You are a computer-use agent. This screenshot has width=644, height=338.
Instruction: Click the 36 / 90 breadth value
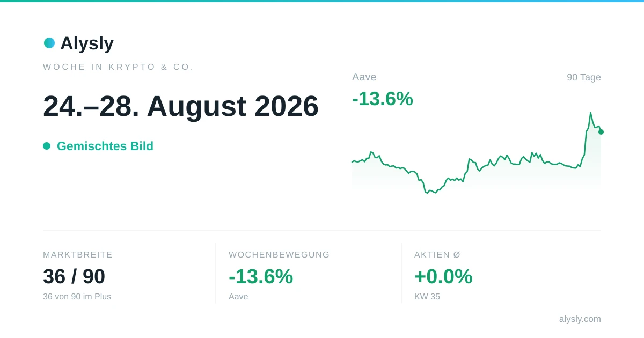pyautogui.click(x=74, y=277)
